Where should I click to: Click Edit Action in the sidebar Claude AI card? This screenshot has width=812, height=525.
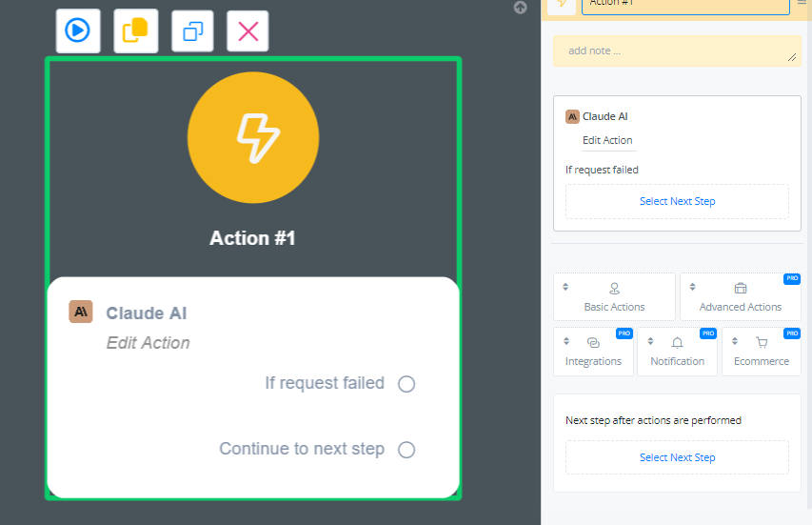click(x=607, y=140)
